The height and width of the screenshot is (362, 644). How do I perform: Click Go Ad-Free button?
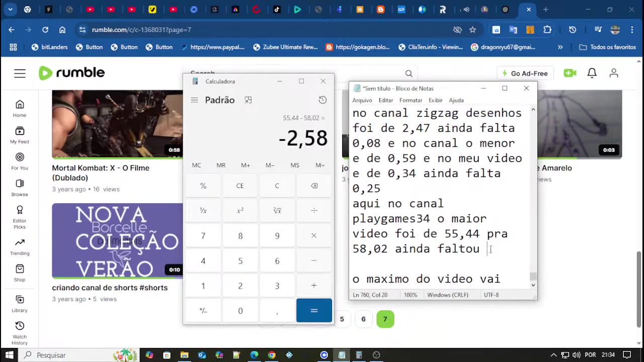coord(524,73)
